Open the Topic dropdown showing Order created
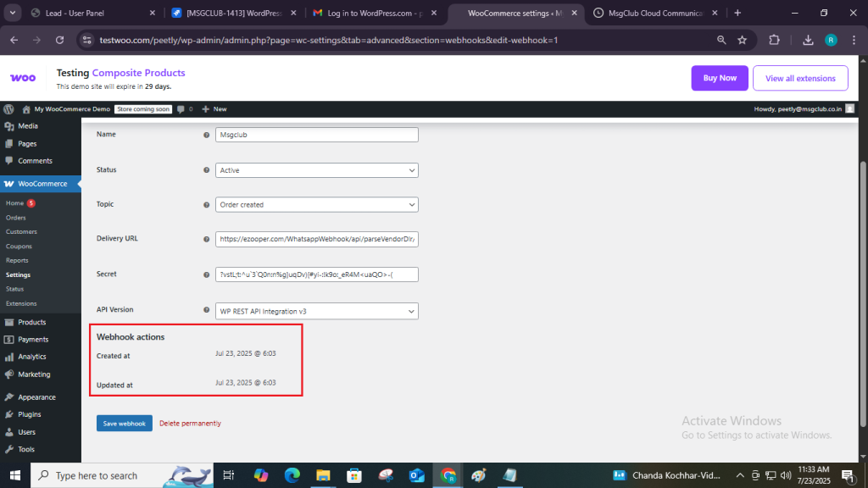The image size is (868, 488). pyautogui.click(x=317, y=205)
